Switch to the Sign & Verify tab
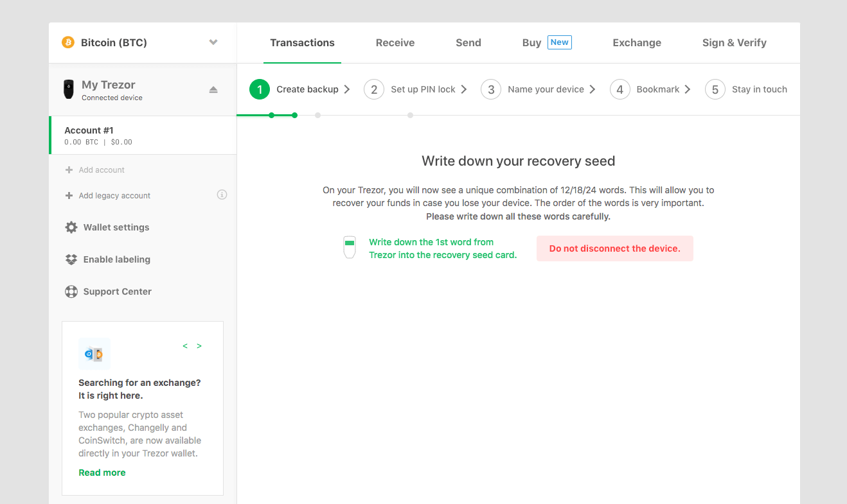The height and width of the screenshot is (504, 847). point(735,42)
